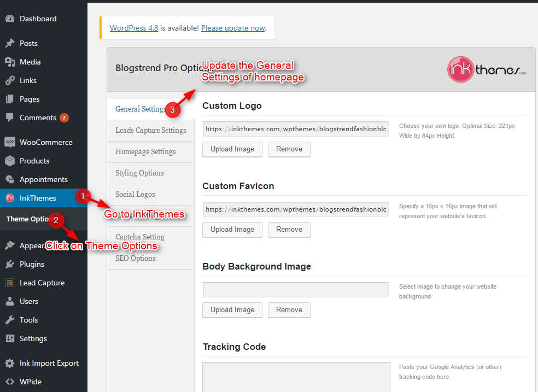Click inside the Tracking Code textarea
This screenshot has width=538, height=392.
[x=296, y=377]
